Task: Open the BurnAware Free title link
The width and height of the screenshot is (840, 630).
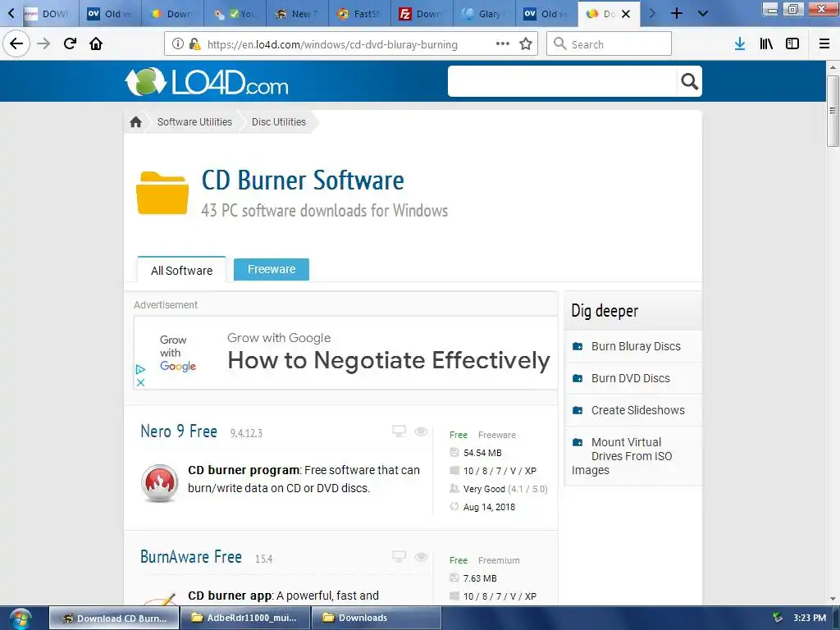Action: 190,557
